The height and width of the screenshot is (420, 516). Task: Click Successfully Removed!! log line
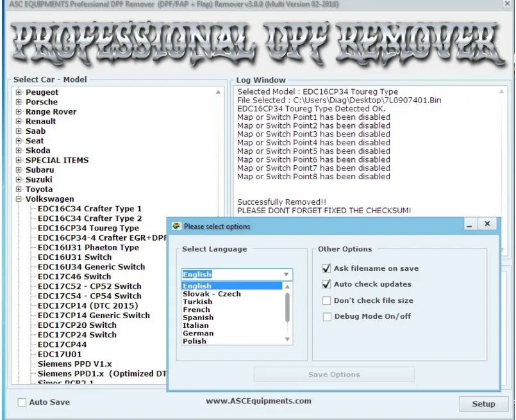[281, 202]
